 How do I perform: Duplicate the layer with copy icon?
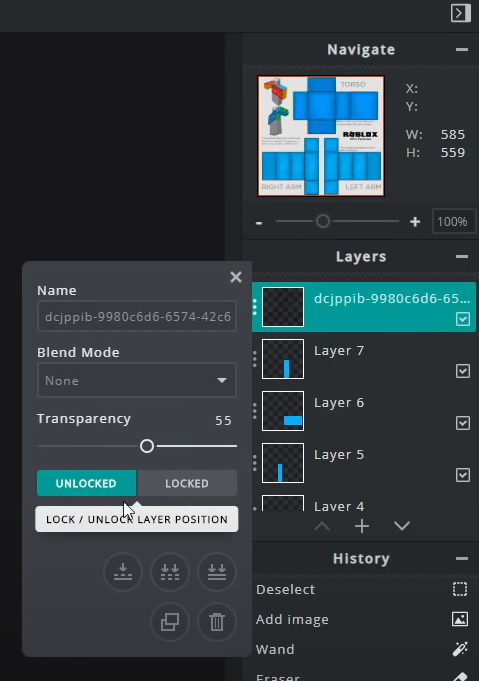coord(170,621)
